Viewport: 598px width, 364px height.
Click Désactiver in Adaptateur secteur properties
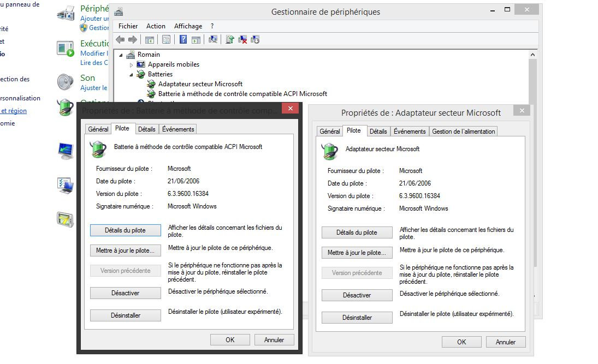357,295
